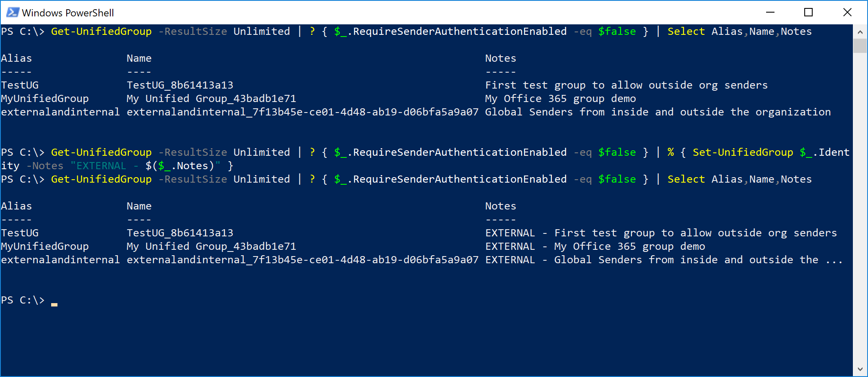Click the truncated "EXTERNAL - Global Senders" note line
Image resolution: width=868 pixels, height=377 pixels.
click(x=663, y=260)
